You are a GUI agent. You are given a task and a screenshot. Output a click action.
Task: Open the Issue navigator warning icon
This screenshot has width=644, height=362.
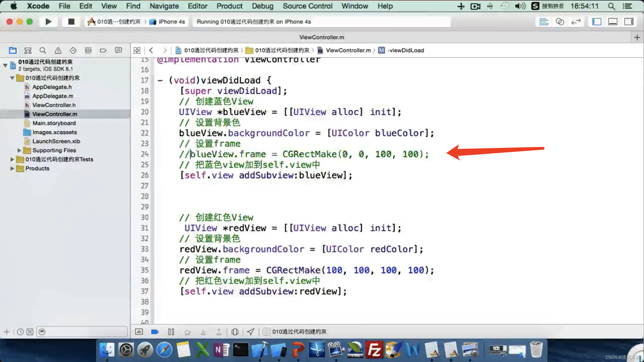[x=58, y=51]
